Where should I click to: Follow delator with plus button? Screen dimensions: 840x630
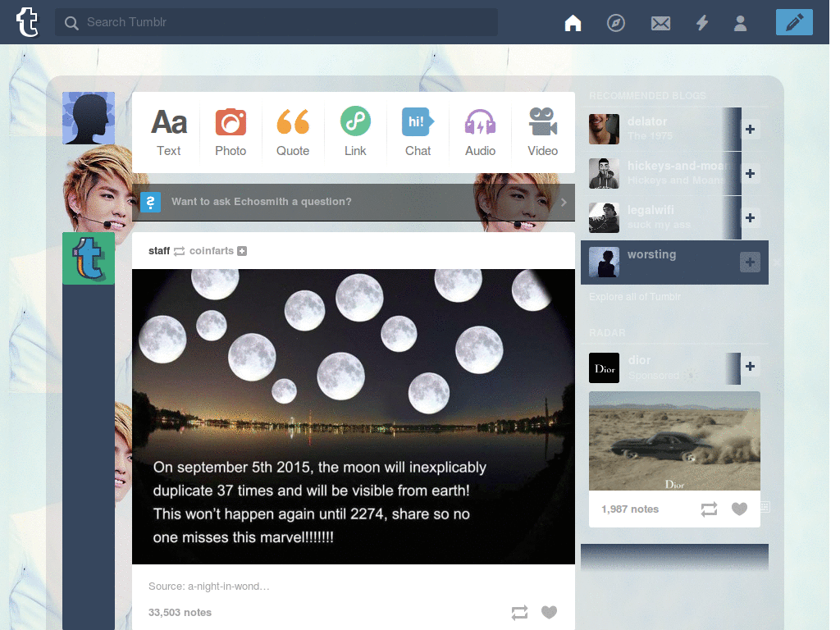(x=750, y=129)
